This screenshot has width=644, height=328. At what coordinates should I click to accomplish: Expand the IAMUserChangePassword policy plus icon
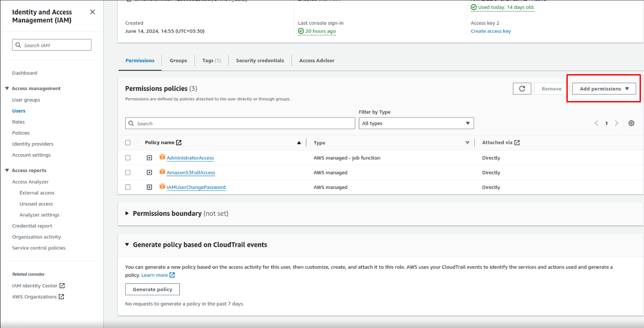click(x=149, y=187)
